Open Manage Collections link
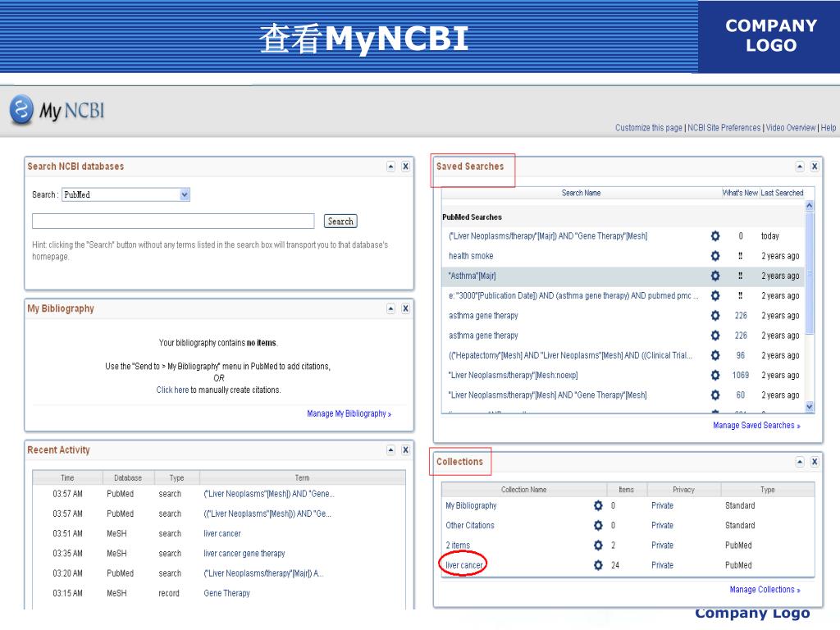The width and height of the screenshot is (840, 630). click(765, 590)
